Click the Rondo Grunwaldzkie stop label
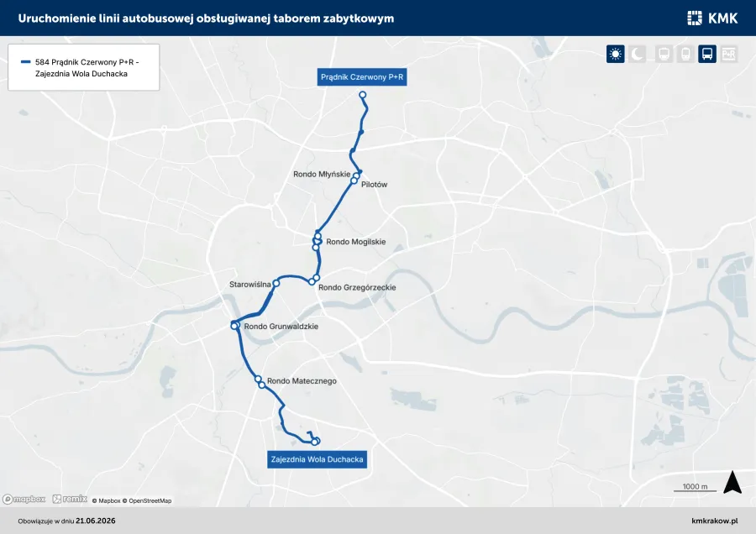756x534 pixels. coord(281,327)
